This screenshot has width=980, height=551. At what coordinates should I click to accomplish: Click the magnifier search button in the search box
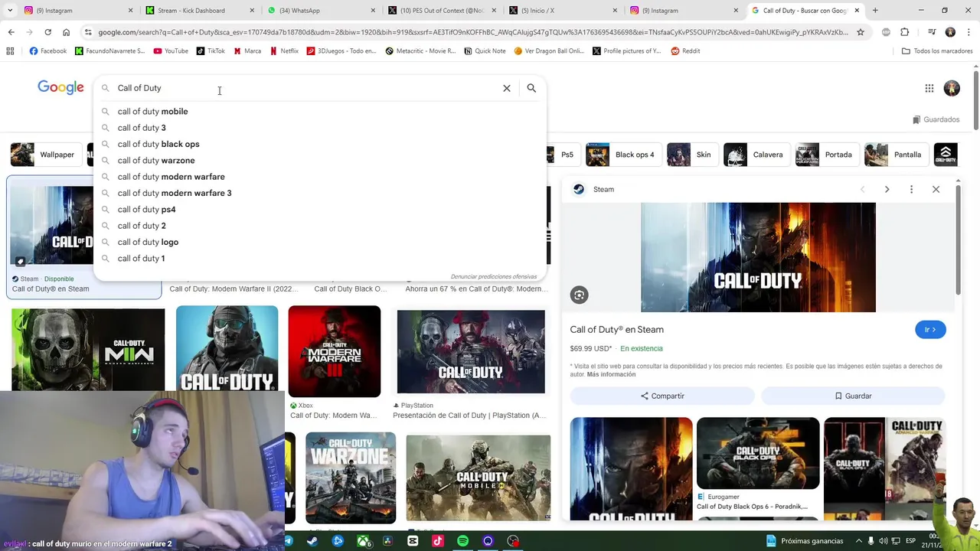(x=531, y=88)
